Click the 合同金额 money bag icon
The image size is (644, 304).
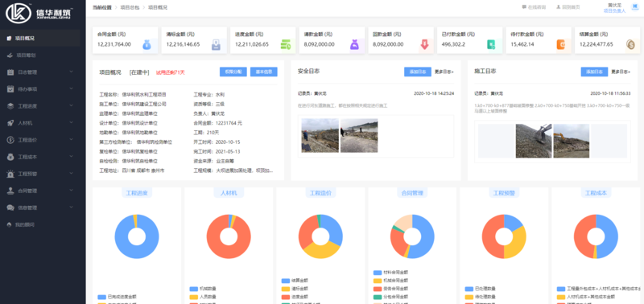coord(147,45)
